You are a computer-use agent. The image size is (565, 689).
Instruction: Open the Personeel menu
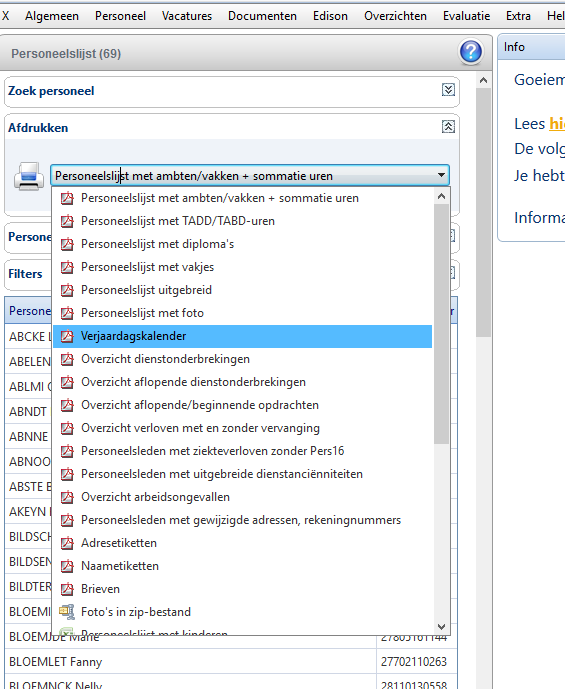pyautogui.click(x=120, y=16)
